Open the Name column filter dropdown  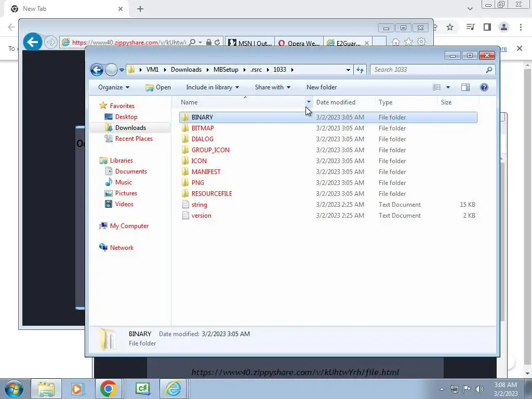[x=309, y=102]
